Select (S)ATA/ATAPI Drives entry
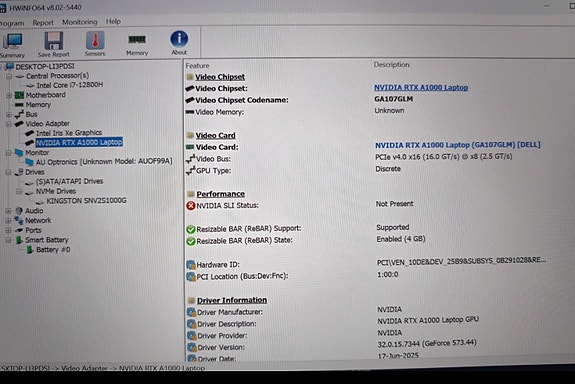 click(69, 182)
